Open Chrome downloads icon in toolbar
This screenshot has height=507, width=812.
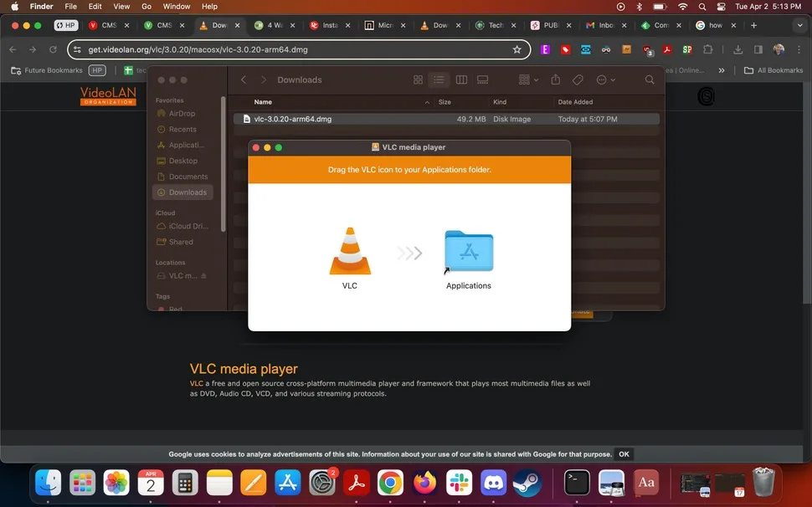738,49
